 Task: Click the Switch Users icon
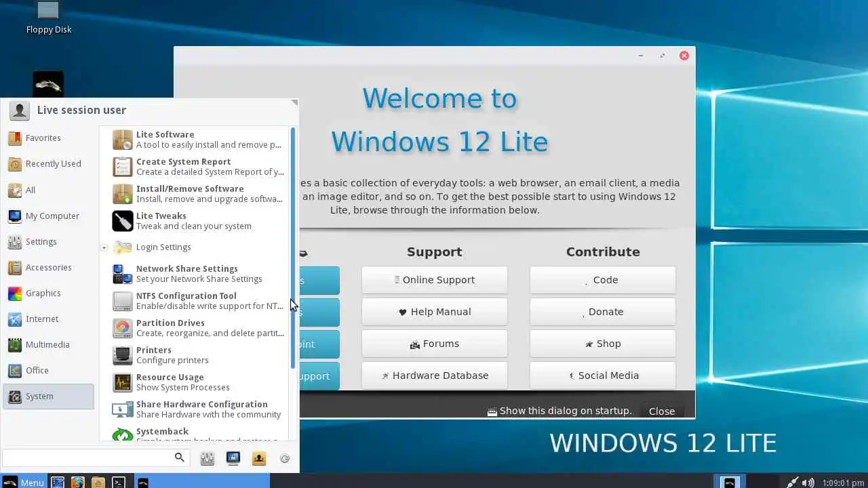click(258, 459)
